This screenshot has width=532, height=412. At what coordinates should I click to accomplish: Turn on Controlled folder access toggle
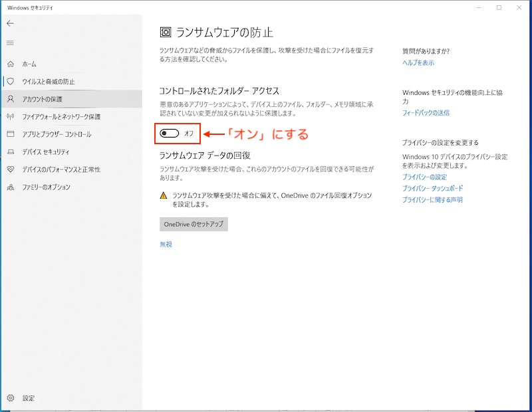click(170, 134)
